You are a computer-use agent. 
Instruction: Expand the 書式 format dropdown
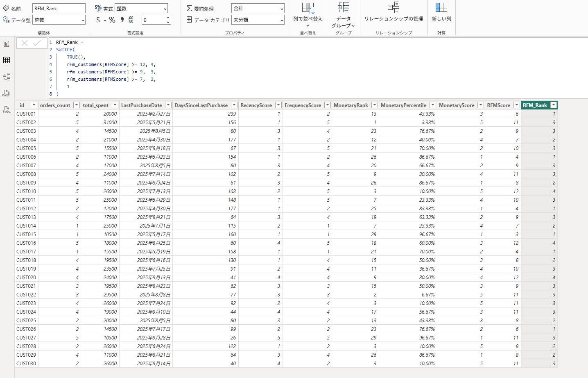pyautogui.click(x=141, y=9)
